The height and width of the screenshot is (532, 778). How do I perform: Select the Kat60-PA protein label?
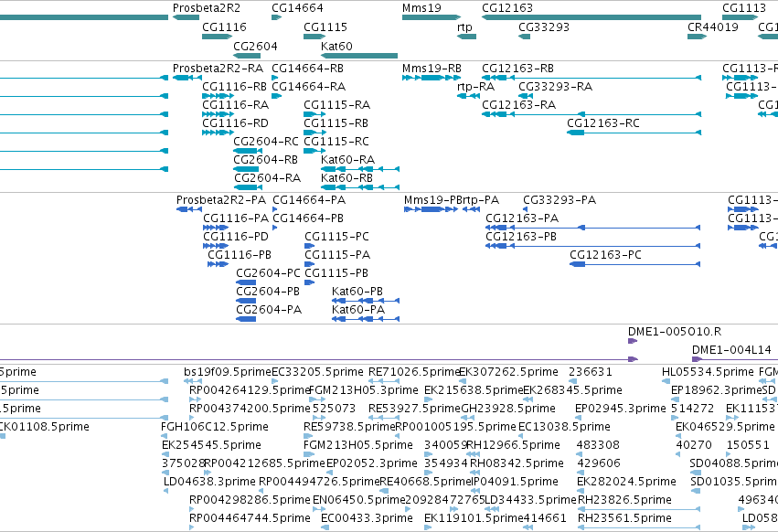pyautogui.click(x=358, y=310)
